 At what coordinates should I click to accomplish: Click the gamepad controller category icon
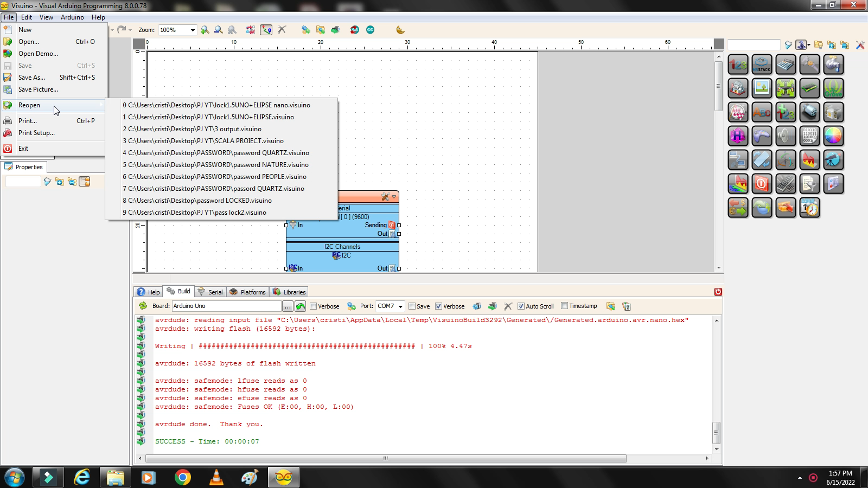click(762, 136)
